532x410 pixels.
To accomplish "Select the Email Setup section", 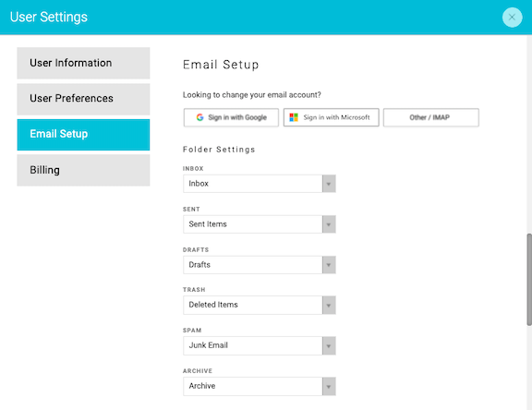I will pos(83,134).
